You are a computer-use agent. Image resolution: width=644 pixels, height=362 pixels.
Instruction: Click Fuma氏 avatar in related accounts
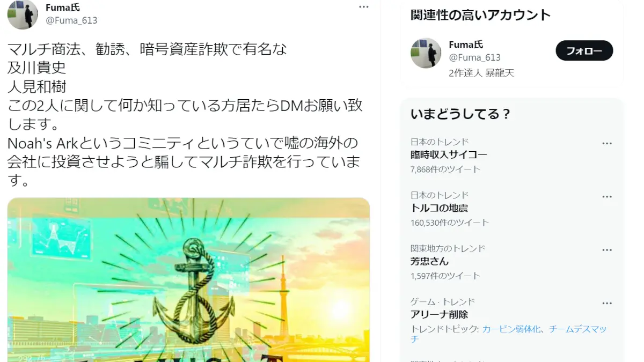(x=426, y=53)
